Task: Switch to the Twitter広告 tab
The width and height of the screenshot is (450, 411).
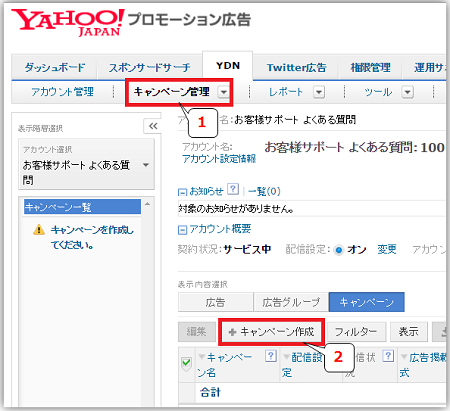Action: [x=296, y=68]
